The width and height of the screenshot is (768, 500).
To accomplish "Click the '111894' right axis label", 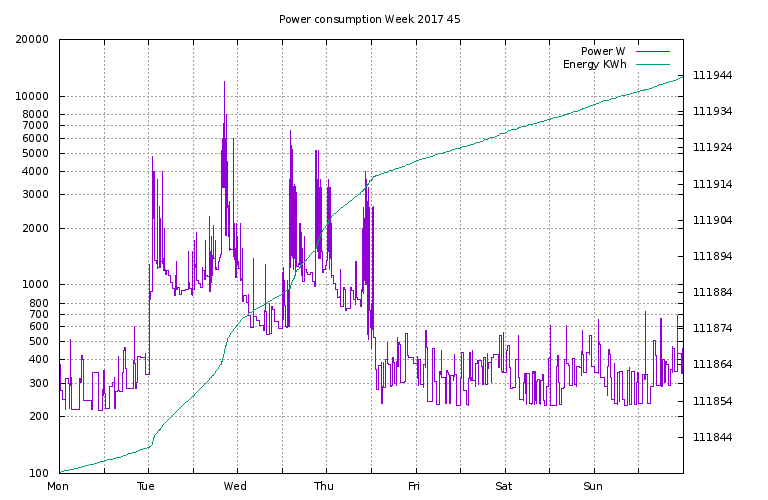I will (x=712, y=256).
